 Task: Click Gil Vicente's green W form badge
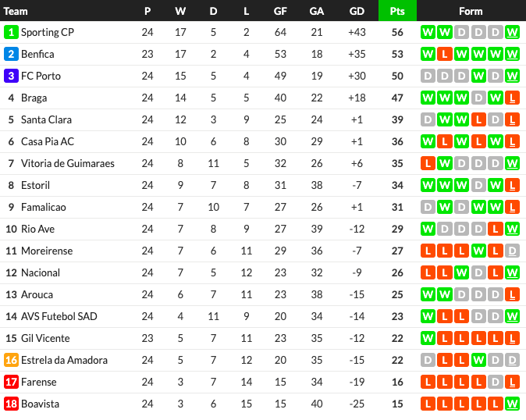click(428, 338)
